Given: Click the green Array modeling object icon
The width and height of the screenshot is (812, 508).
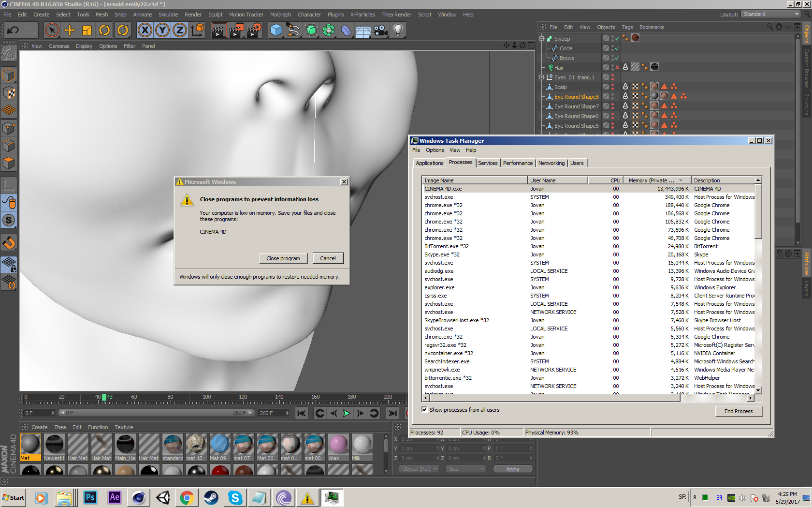Looking at the screenshot, I should (x=329, y=30).
